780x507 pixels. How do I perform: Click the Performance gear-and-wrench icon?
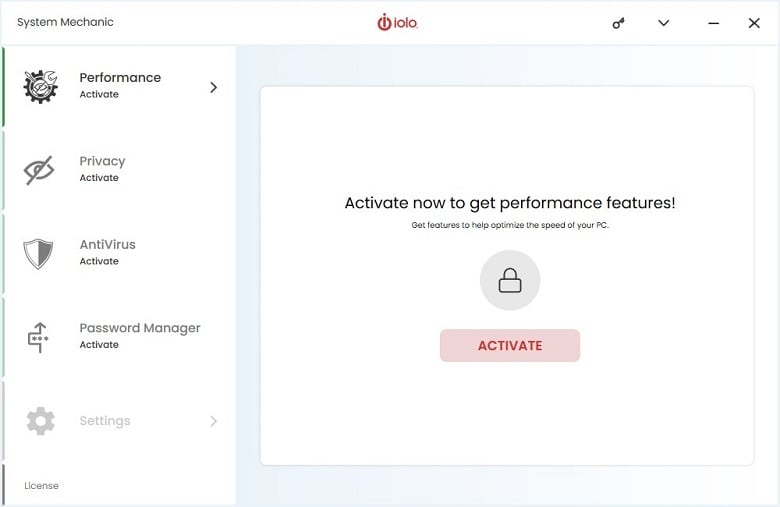[x=40, y=87]
